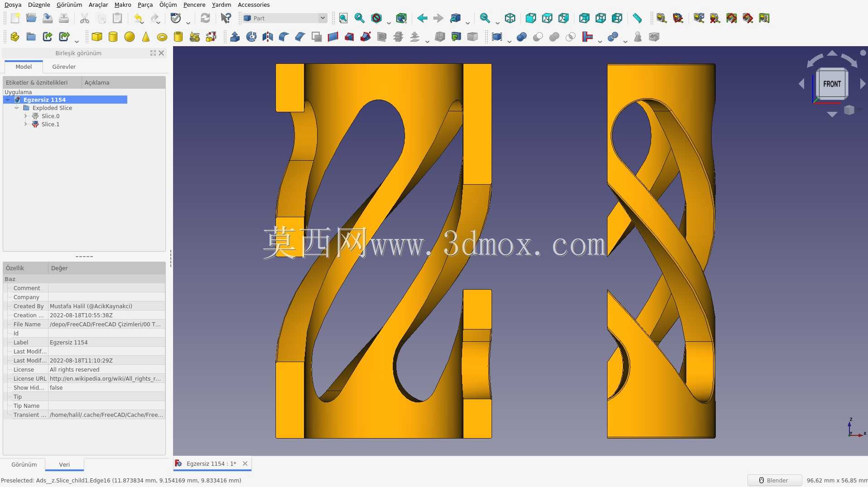The width and height of the screenshot is (868, 487).
Task: Click the Blender navigation style button
Action: tap(774, 480)
